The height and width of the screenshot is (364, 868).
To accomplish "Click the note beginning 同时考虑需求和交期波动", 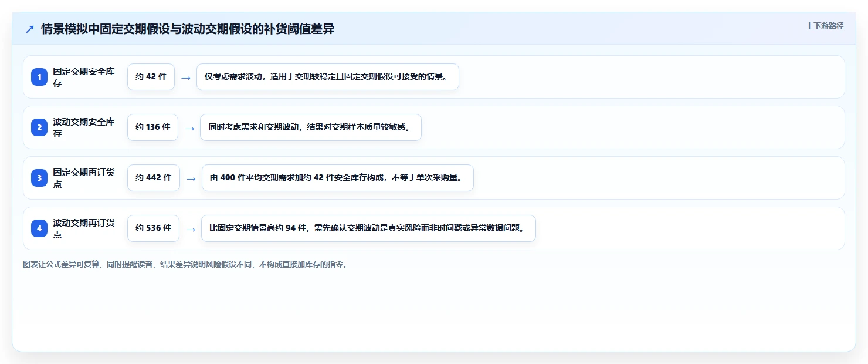I will [311, 127].
